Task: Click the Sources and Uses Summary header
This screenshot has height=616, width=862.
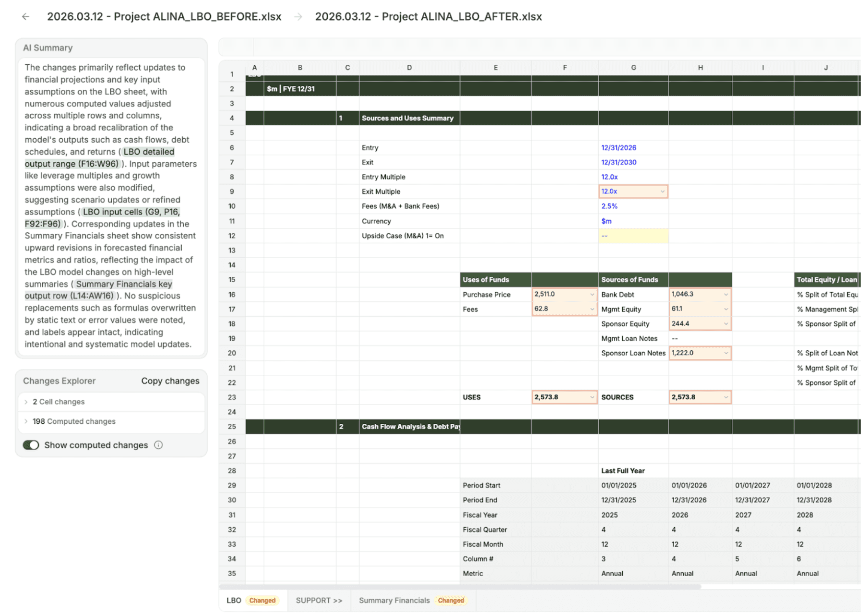Action: point(409,118)
